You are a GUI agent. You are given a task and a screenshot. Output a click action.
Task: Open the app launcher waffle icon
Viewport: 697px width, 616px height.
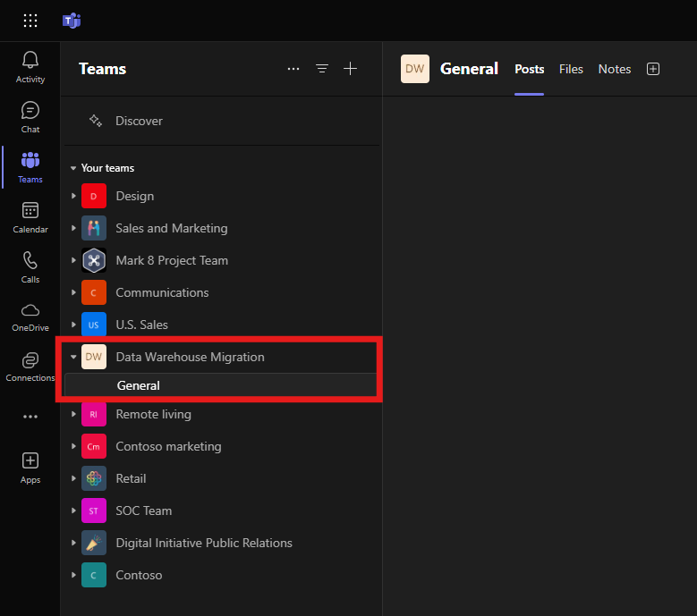(30, 21)
